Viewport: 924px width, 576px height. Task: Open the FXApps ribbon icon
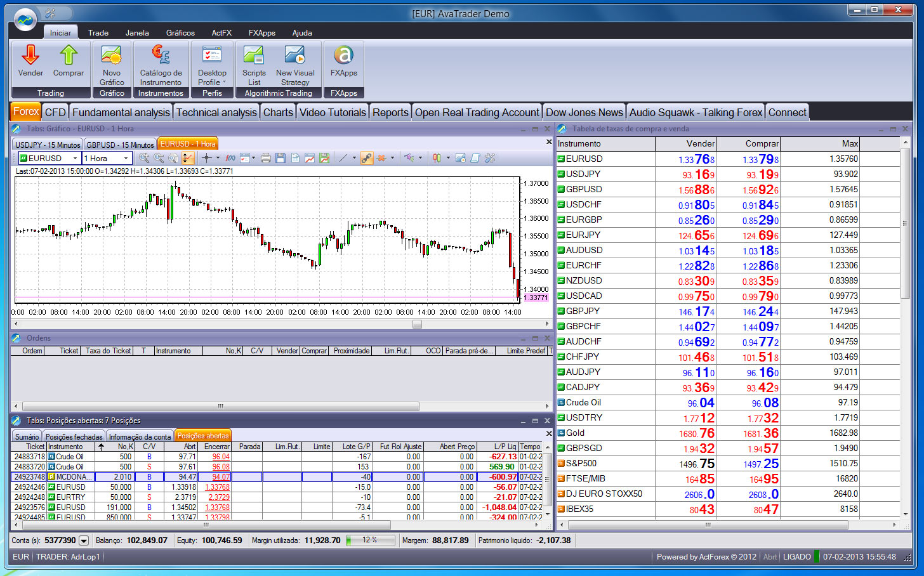click(343, 55)
